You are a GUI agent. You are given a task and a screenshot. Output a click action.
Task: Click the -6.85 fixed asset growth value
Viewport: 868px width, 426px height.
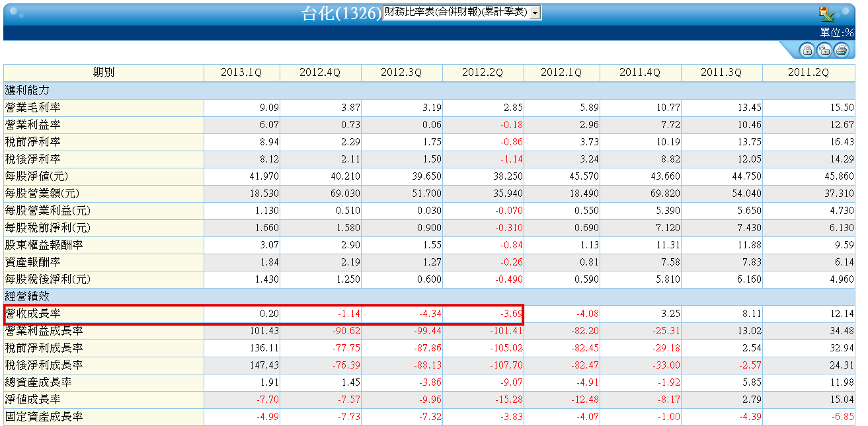coord(842,417)
